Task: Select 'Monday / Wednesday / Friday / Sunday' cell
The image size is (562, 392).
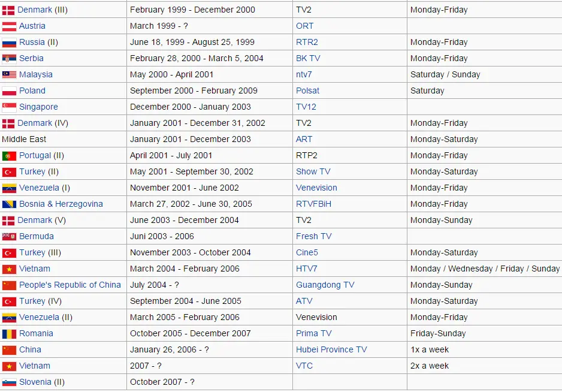Action: coord(485,269)
